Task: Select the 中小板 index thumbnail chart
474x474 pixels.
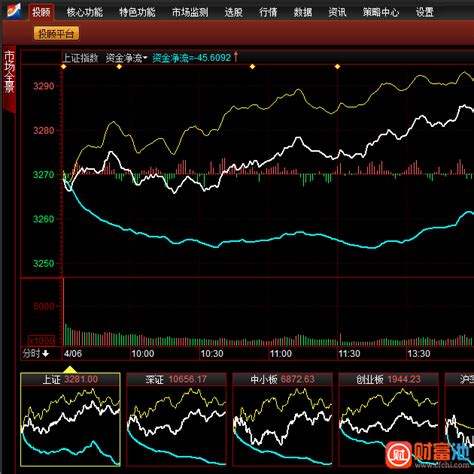Action: point(282,419)
